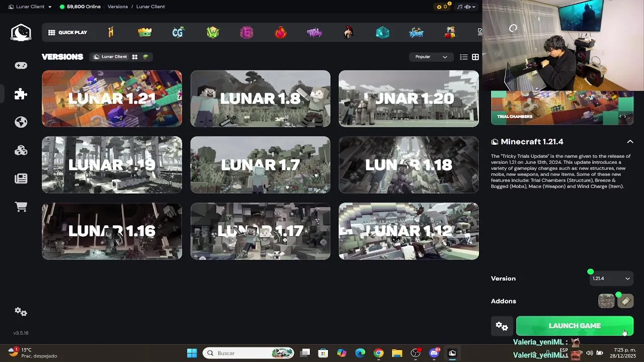Open the 1.21.4 version dropdown
This screenshot has width=644, height=362.
[x=611, y=279]
